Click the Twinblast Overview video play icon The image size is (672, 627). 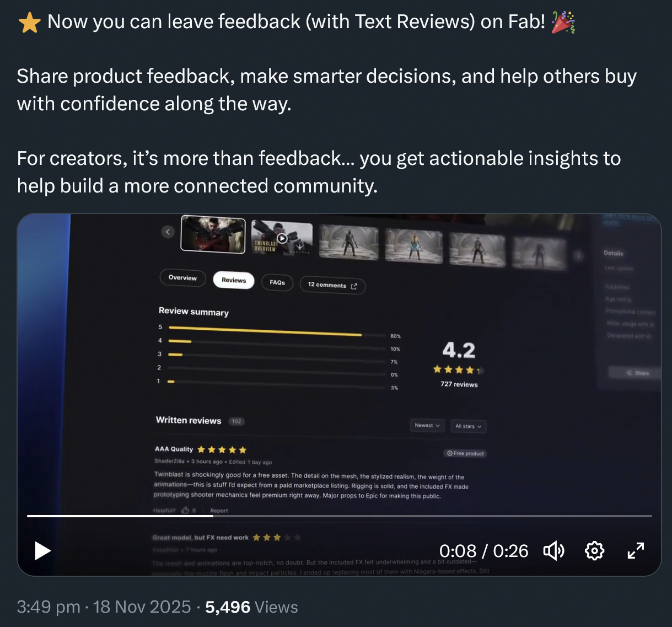(x=282, y=238)
